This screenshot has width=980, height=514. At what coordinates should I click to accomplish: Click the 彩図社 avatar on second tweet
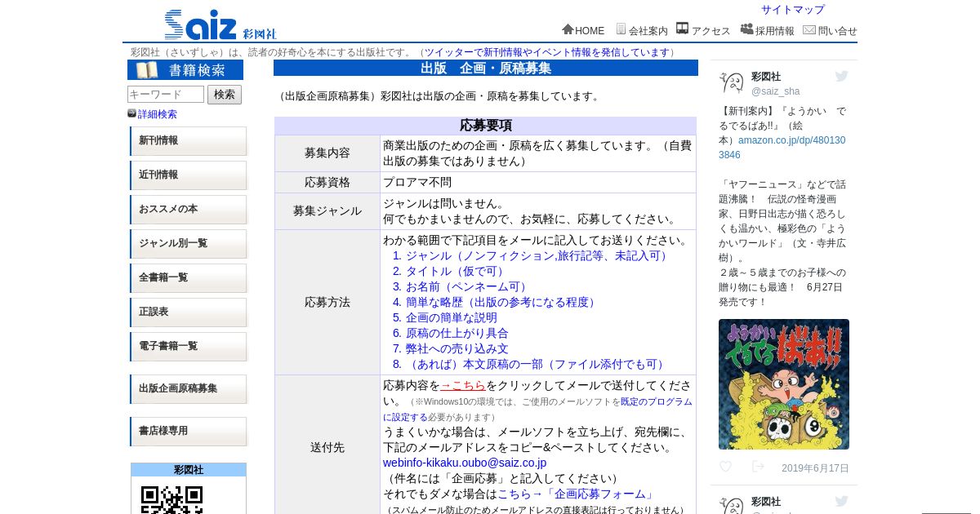[732, 505]
